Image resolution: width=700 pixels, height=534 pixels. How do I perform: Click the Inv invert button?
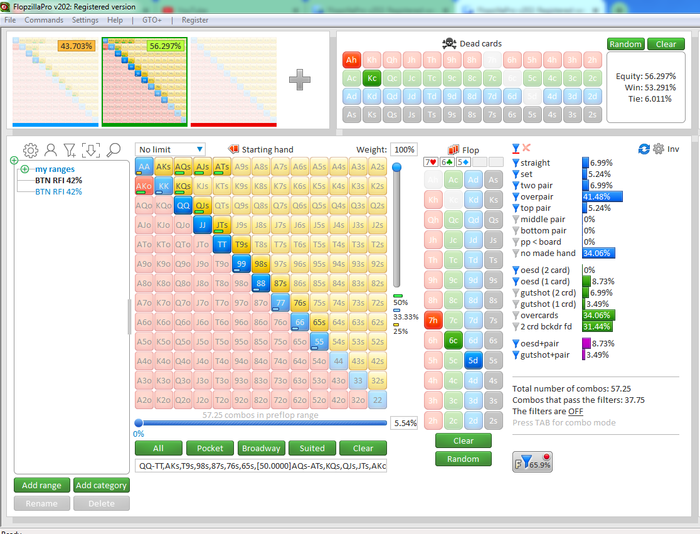click(x=673, y=149)
